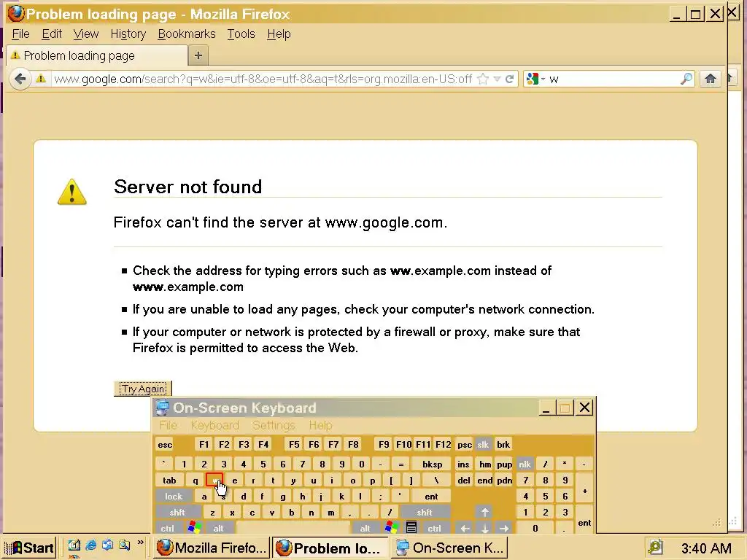Open the Windows Start menu
This screenshot has width=747, height=560.
31,548
